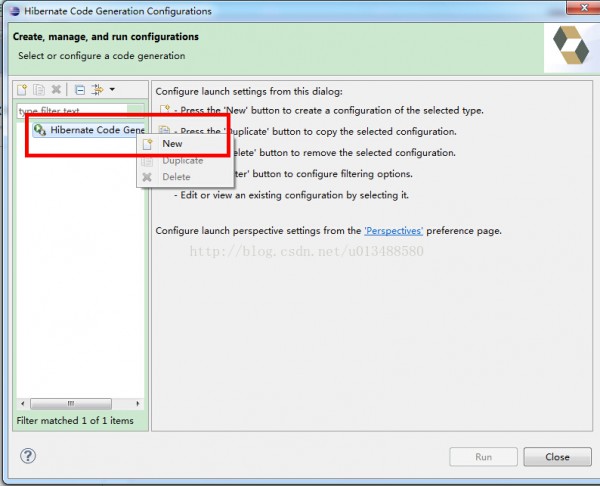This screenshot has width=600, height=486.
Task: Click the right arrow of horizontal scrollbar
Action: (x=138, y=404)
